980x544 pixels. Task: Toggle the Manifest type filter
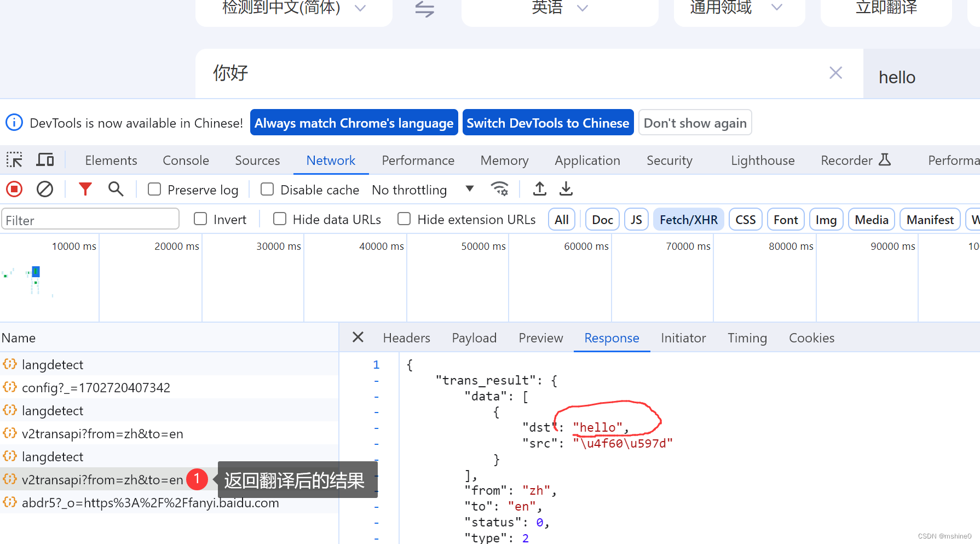point(930,220)
